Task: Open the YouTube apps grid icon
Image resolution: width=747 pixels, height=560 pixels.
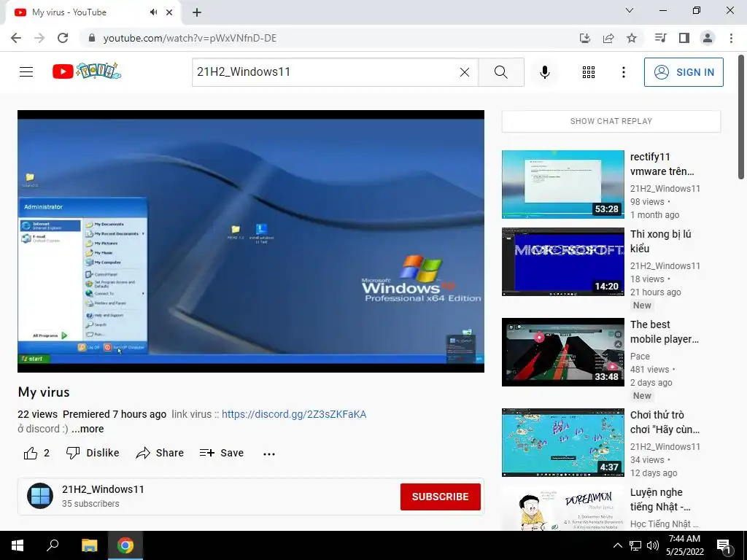Action: pyautogui.click(x=589, y=72)
